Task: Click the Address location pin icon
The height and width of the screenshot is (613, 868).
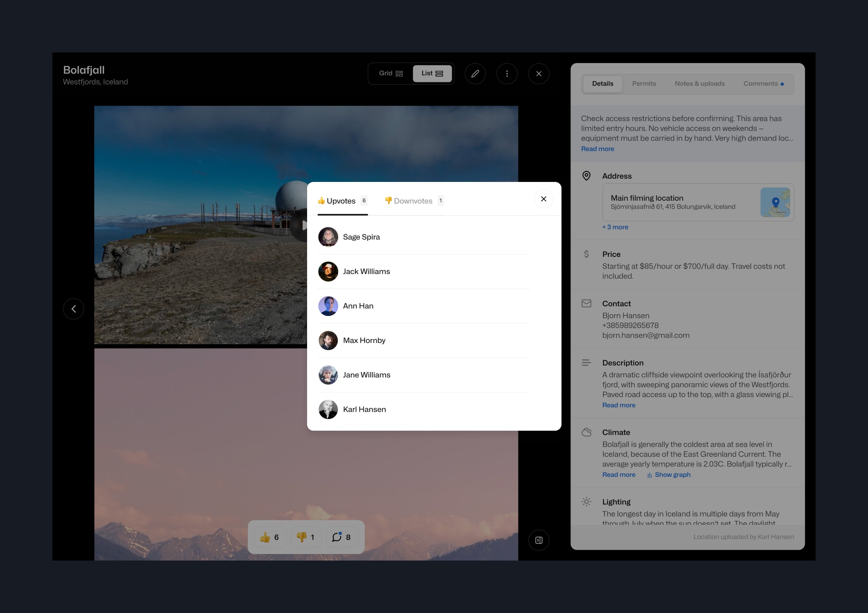Action: 586,176
